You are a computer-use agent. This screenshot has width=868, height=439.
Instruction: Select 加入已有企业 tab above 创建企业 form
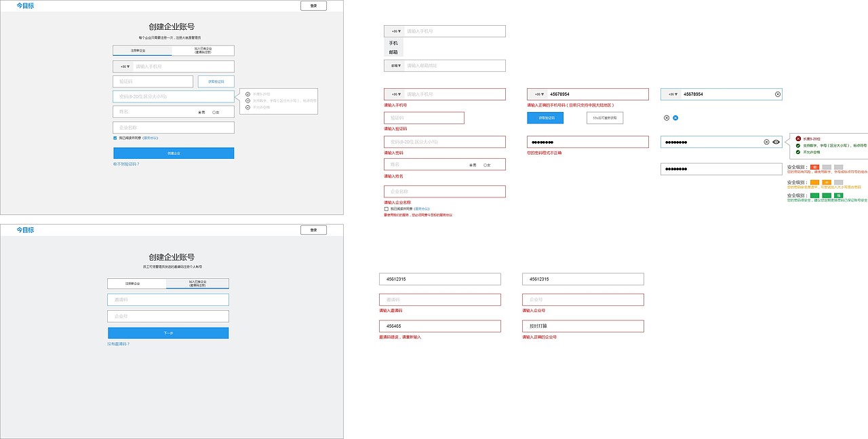(203, 51)
